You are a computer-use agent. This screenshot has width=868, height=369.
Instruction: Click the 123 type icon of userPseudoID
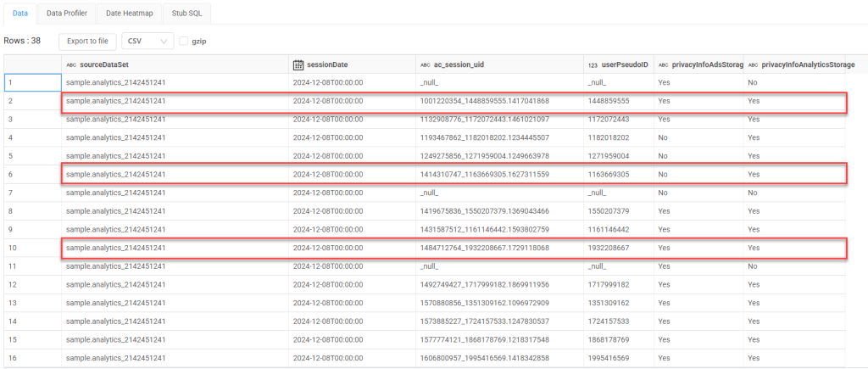pyautogui.click(x=593, y=64)
